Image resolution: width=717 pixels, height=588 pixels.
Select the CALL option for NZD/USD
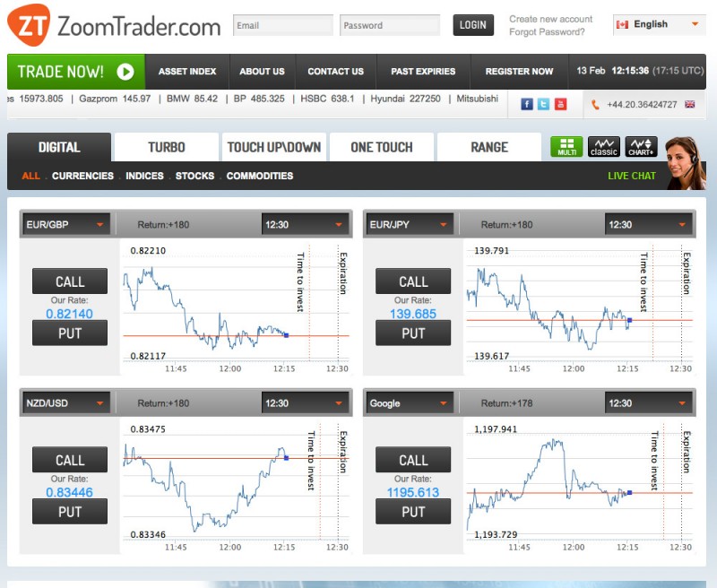coord(69,460)
